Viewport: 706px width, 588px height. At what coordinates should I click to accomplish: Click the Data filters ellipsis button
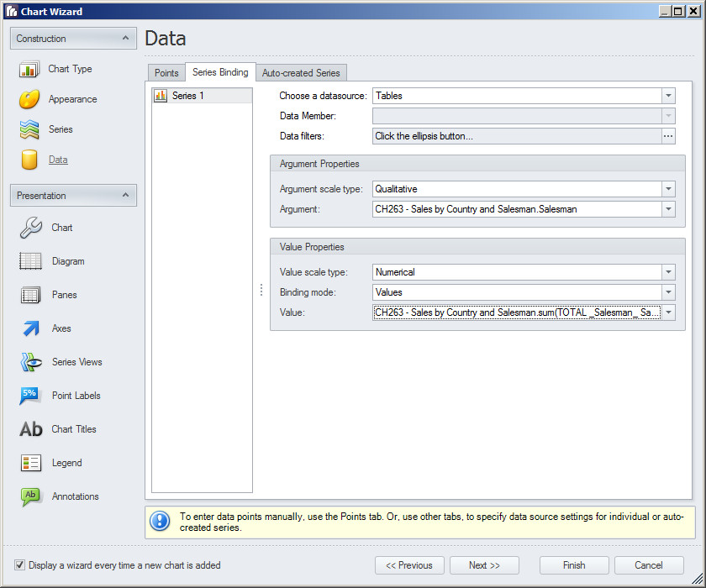tap(668, 136)
